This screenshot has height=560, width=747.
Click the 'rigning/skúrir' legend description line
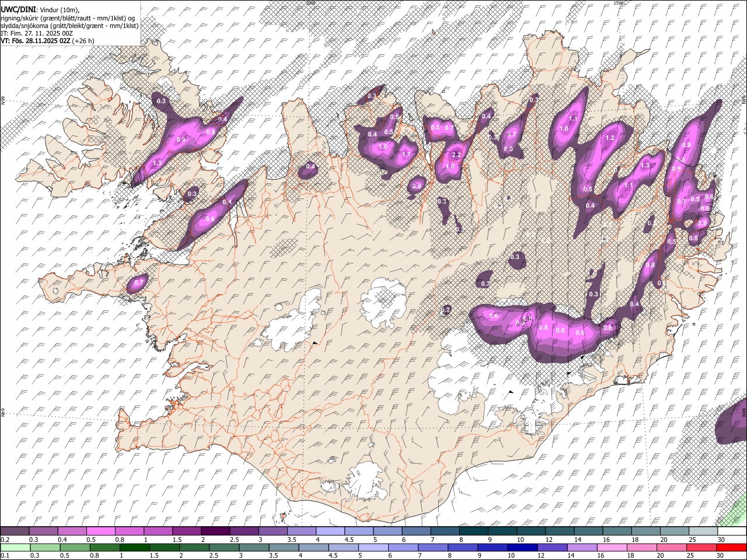[x=68, y=18]
